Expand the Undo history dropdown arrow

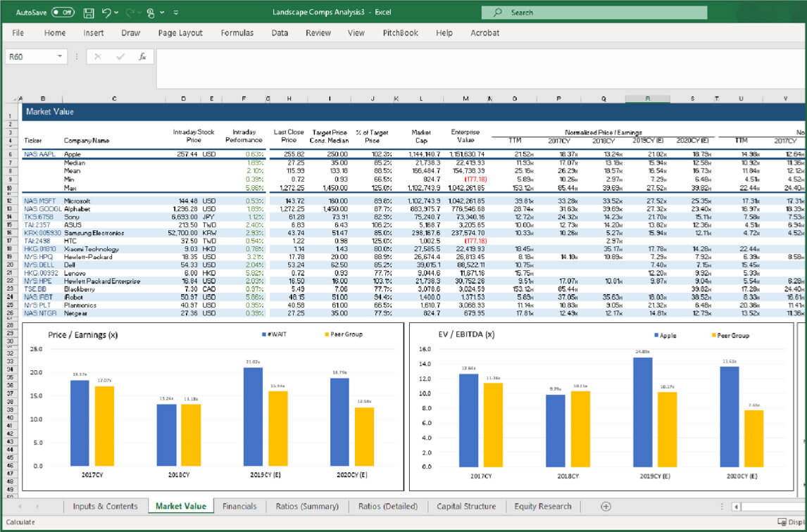[117, 13]
